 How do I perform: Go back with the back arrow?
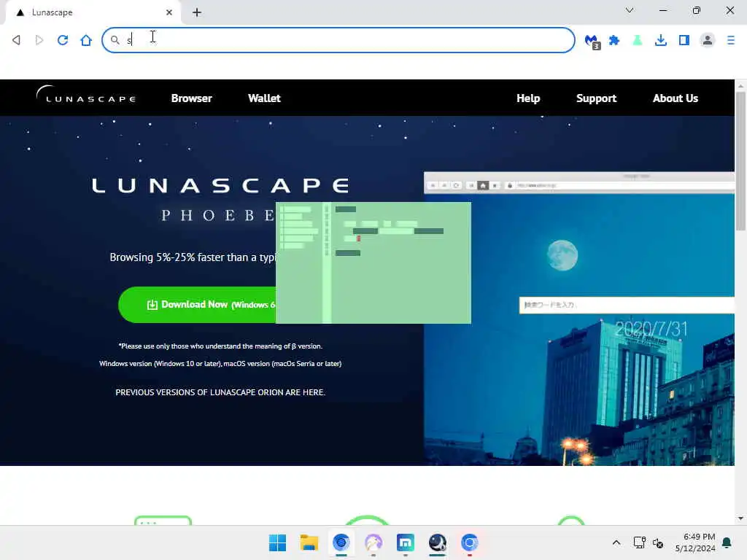(x=16, y=40)
